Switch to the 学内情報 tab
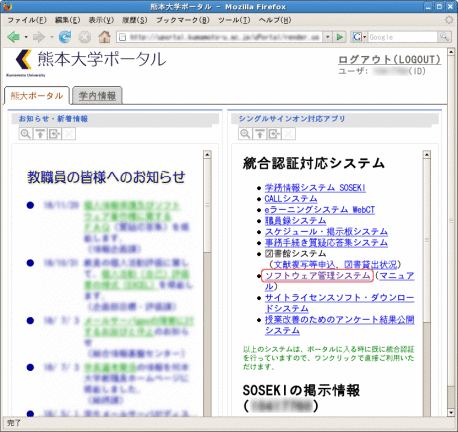458x432 pixels. pos(97,96)
